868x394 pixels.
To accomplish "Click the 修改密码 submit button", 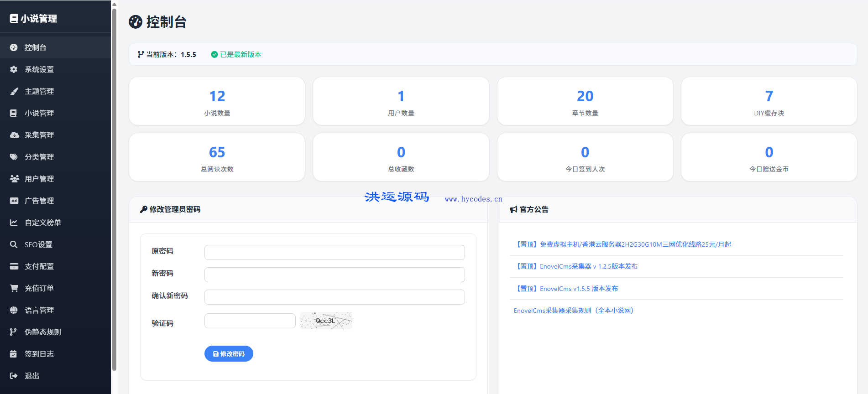I will point(229,353).
